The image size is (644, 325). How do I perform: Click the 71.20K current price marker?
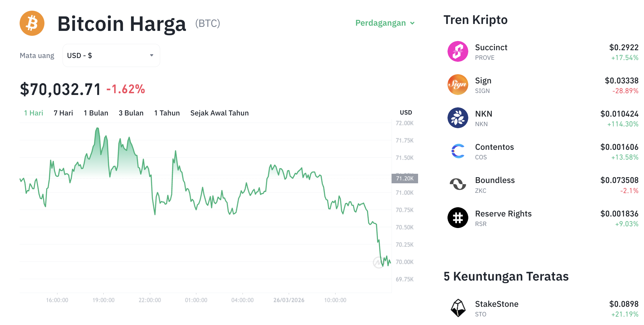coord(405,178)
